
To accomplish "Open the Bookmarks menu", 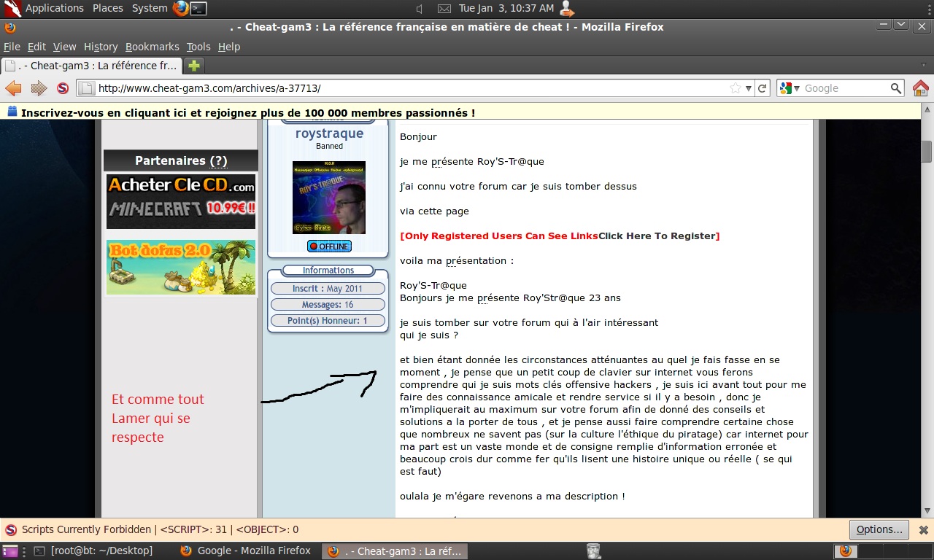I will 152,47.
